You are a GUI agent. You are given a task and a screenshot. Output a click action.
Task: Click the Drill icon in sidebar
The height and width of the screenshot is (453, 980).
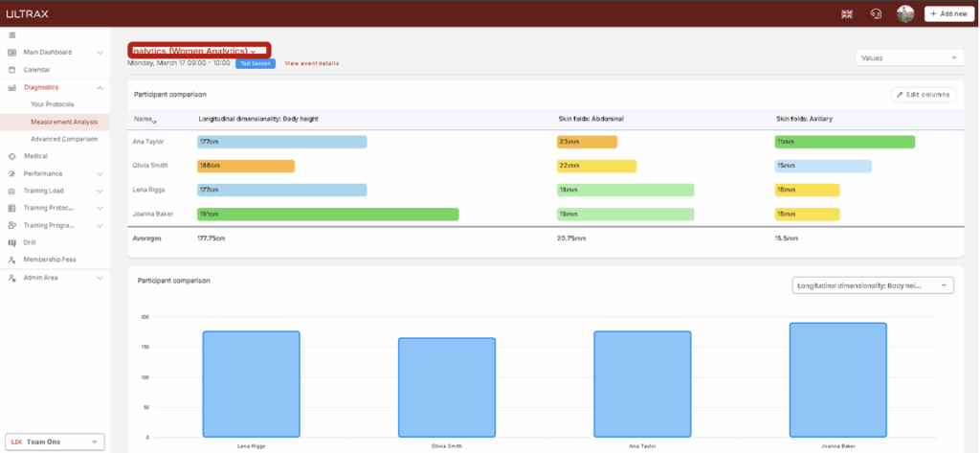pos(11,242)
